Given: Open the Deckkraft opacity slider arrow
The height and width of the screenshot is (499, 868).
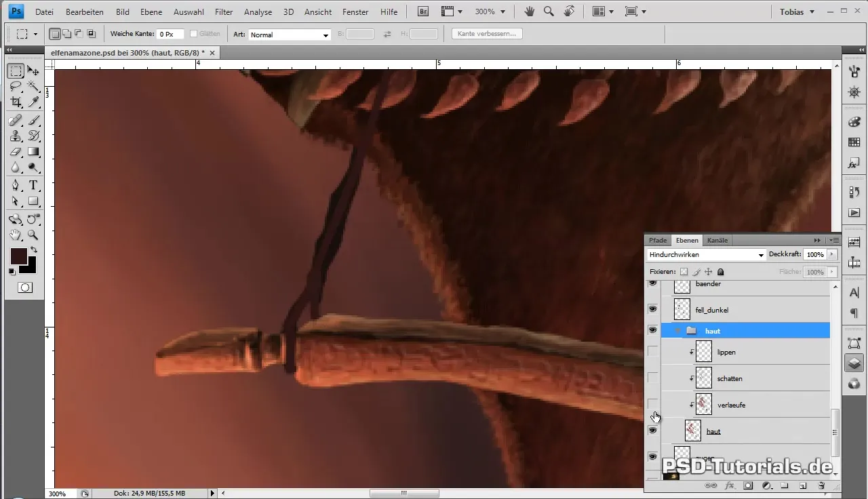Looking at the screenshot, I should point(832,255).
